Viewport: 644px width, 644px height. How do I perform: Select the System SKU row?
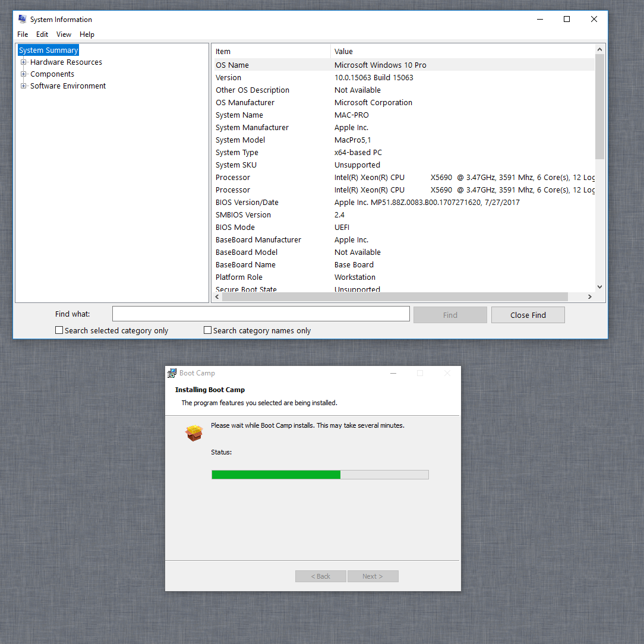403,165
